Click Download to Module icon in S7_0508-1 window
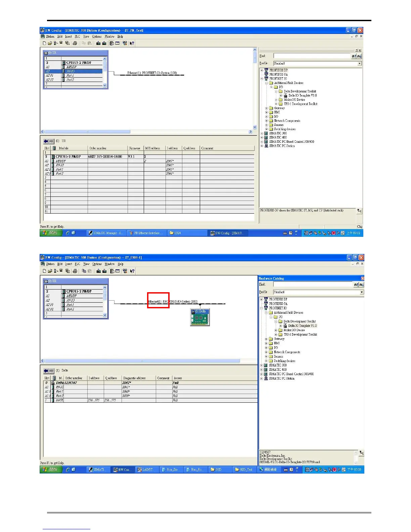This screenshot has height=532, width=411. point(99,271)
